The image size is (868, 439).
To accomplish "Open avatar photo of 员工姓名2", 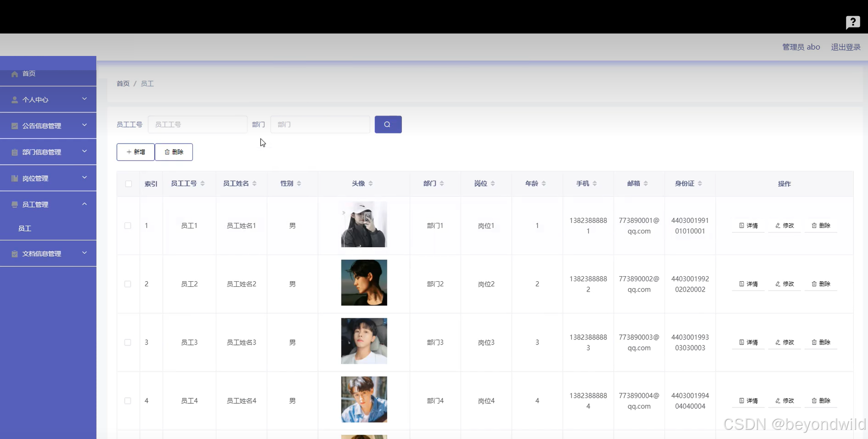I will click(x=364, y=283).
